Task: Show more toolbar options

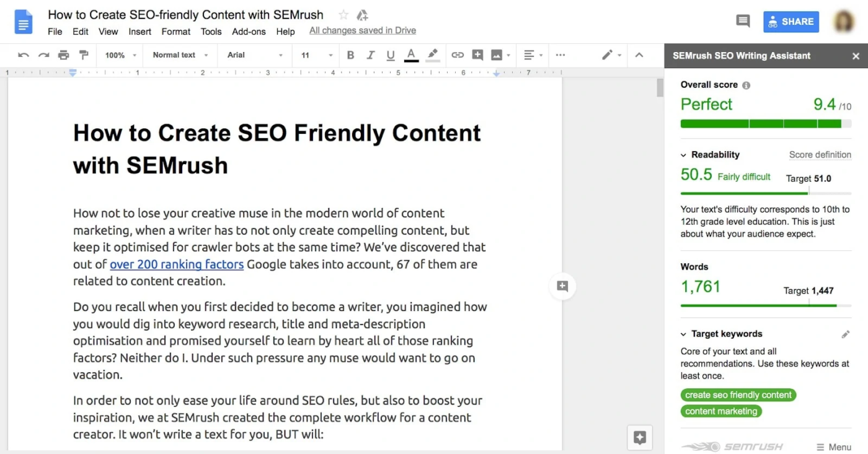Action: click(x=560, y=55)
